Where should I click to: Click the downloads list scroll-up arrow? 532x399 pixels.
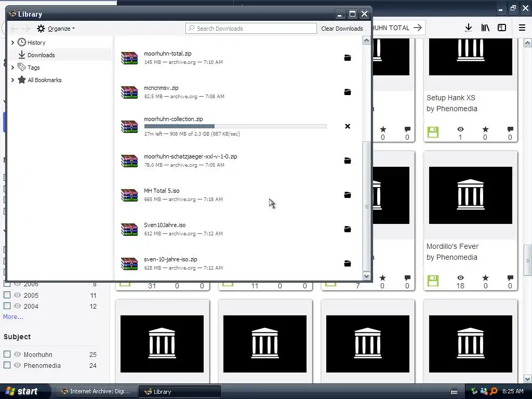click(366, 41)
